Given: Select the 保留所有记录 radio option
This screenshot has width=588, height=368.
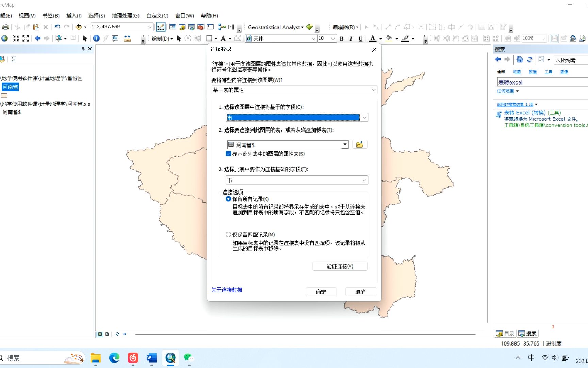Looking at the screenshot, I should point(228,199).
